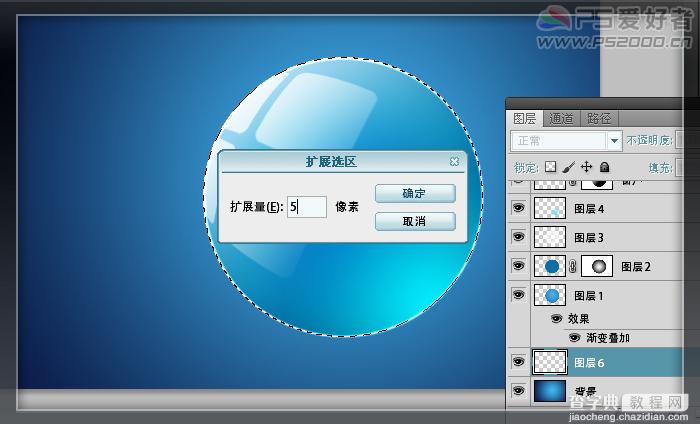Click the 效果 effects label
700x424 pixels.
coord(578,319)
